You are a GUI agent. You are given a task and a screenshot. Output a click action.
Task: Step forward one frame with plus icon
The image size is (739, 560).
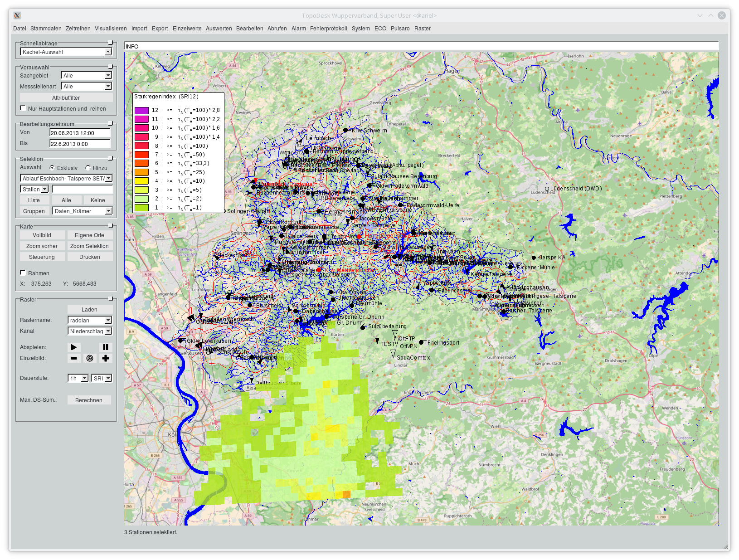point(105,358)
